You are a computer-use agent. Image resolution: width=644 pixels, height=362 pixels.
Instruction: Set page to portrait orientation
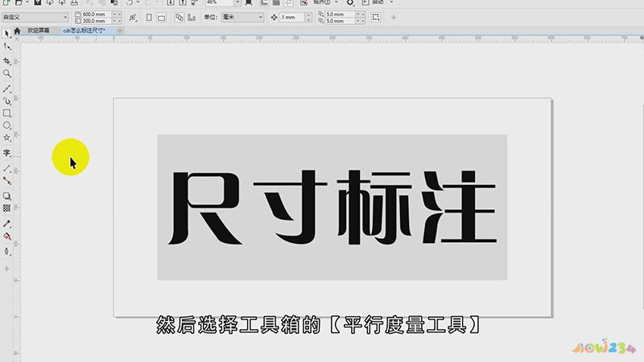(149, 17)
